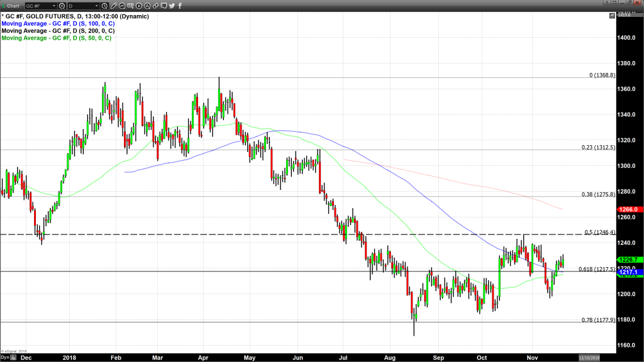Screen dimensions: 644x362
Task: Click the 1340.0 price axis label
Action: 626,114
